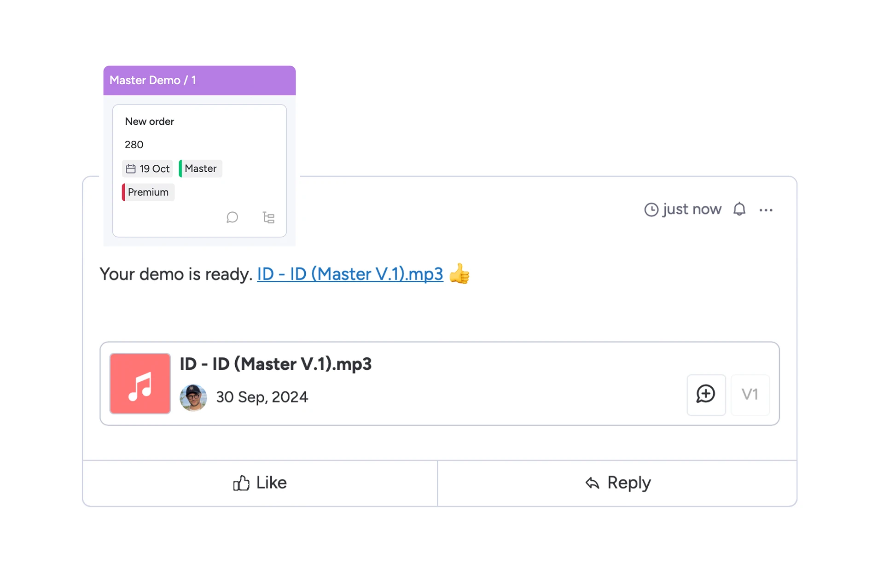
Task: Click the user avatar next to 30 Sep 2024
Action: pos(192,397)
